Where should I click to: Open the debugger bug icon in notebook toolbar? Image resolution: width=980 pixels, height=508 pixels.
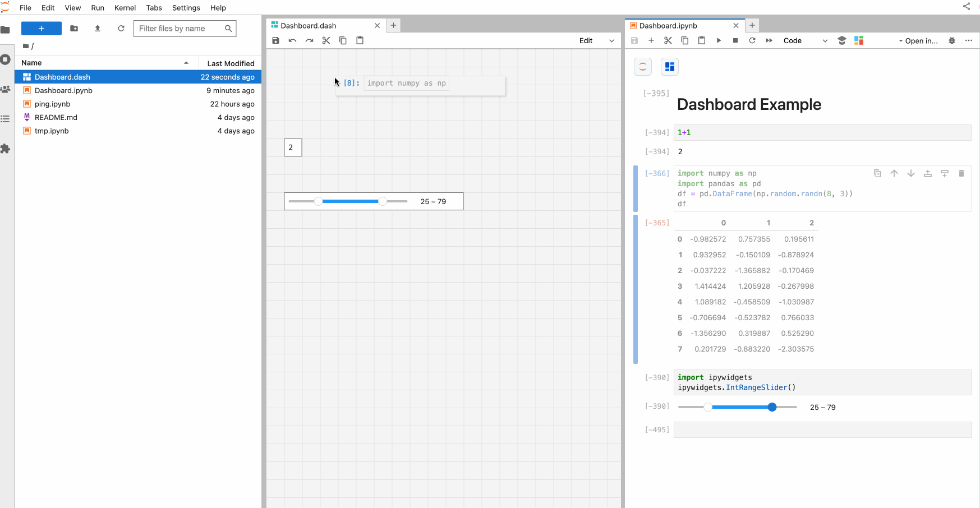pos(953,40)
